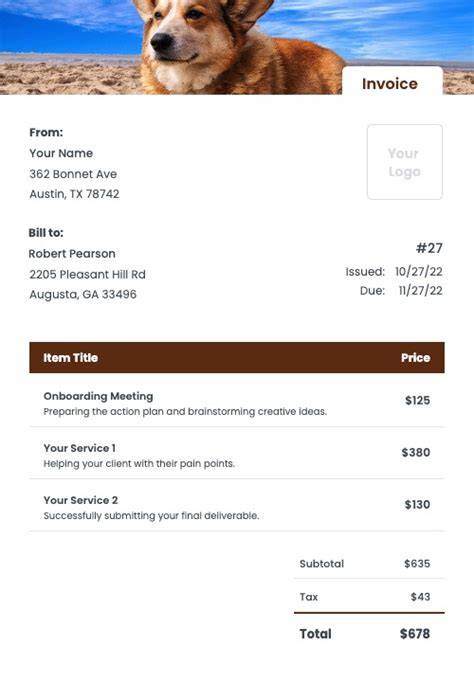Click the 2205 Pleasant Hill Rd address
474x682 pixels.
87,274
